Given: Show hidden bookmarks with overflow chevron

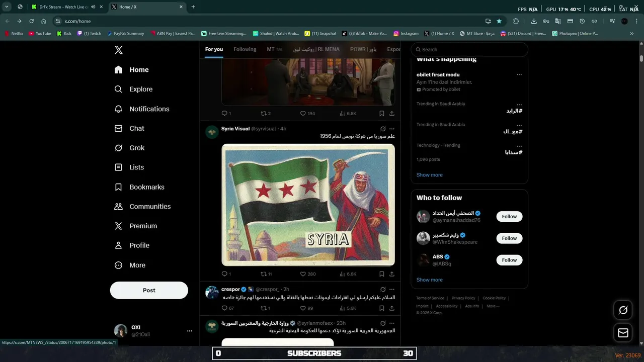Looking at the screenshot, I should (632, 34).
